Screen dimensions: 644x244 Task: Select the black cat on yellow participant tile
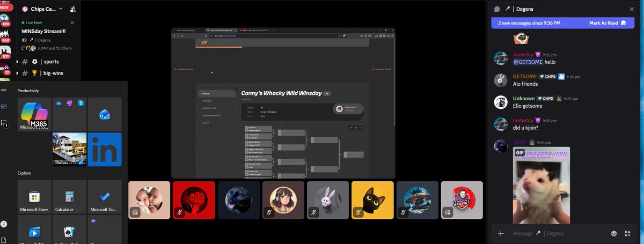372,200
